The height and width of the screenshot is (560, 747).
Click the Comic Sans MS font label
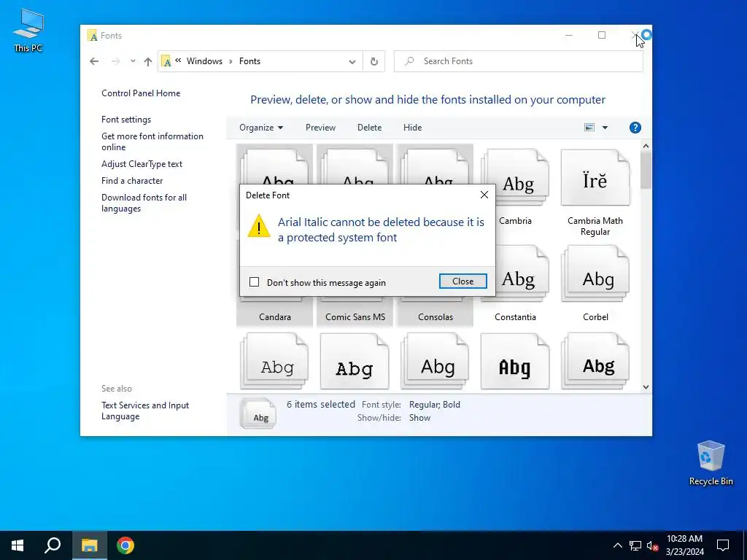[x=355, y=317]
